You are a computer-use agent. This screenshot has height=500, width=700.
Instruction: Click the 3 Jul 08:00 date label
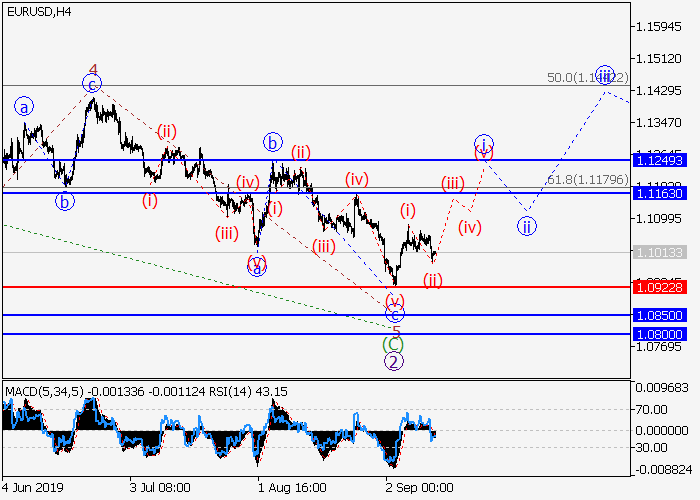tap(160, 487)
